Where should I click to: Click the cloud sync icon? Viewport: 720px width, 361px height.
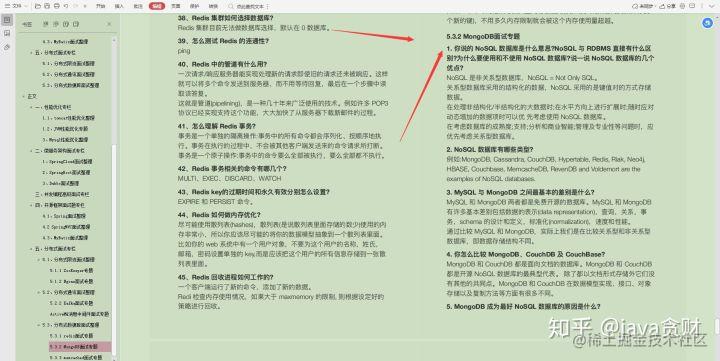[635, 6]
